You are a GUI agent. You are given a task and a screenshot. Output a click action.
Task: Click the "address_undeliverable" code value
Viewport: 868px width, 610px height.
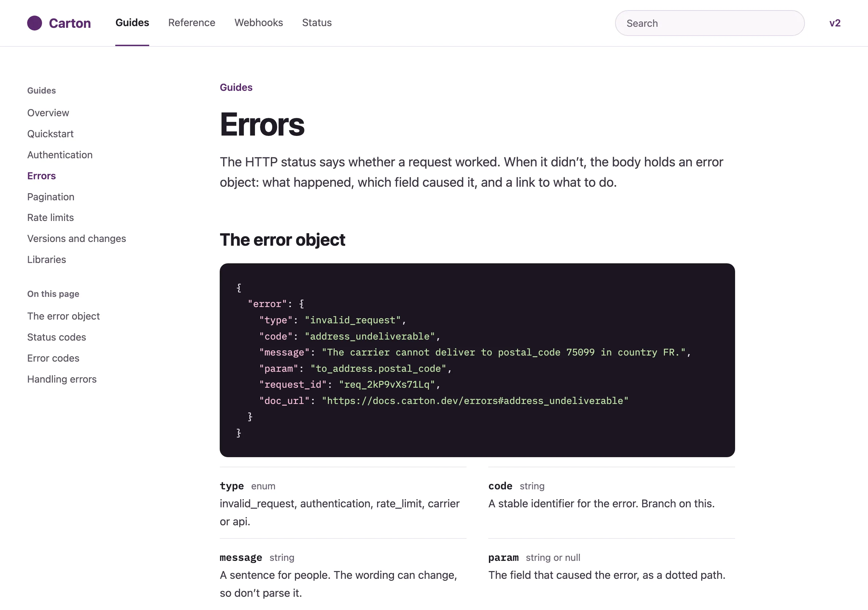(370, 336)
